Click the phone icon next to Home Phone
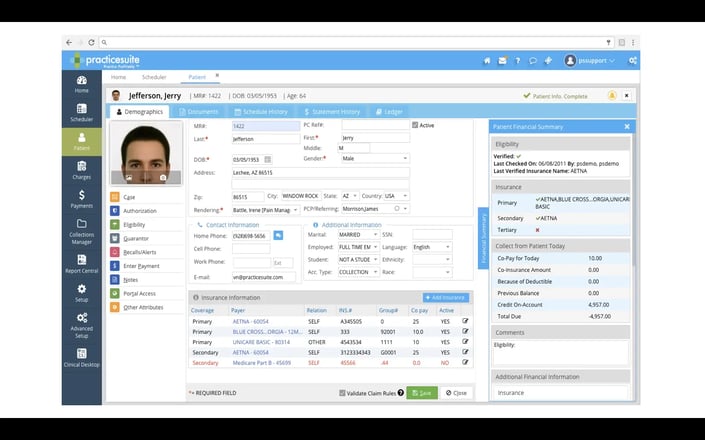The image size is (705, 440). click(x=278, y=236)
